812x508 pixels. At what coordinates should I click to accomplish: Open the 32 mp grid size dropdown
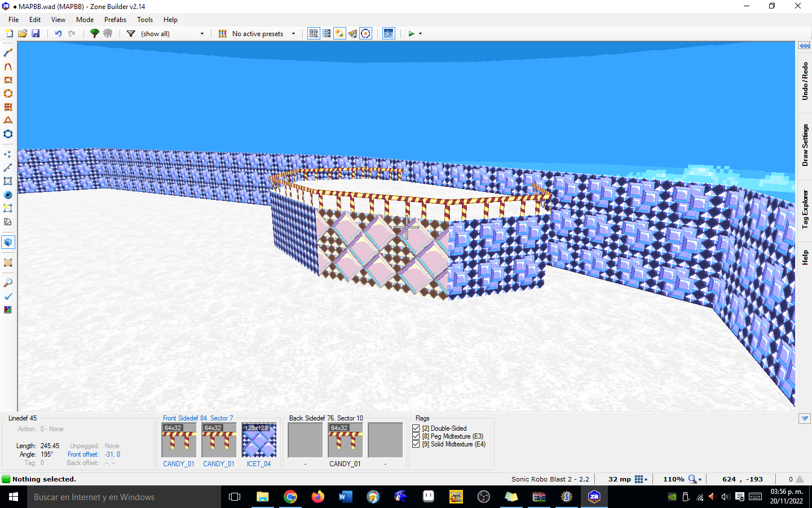click(x=641, y=479)
